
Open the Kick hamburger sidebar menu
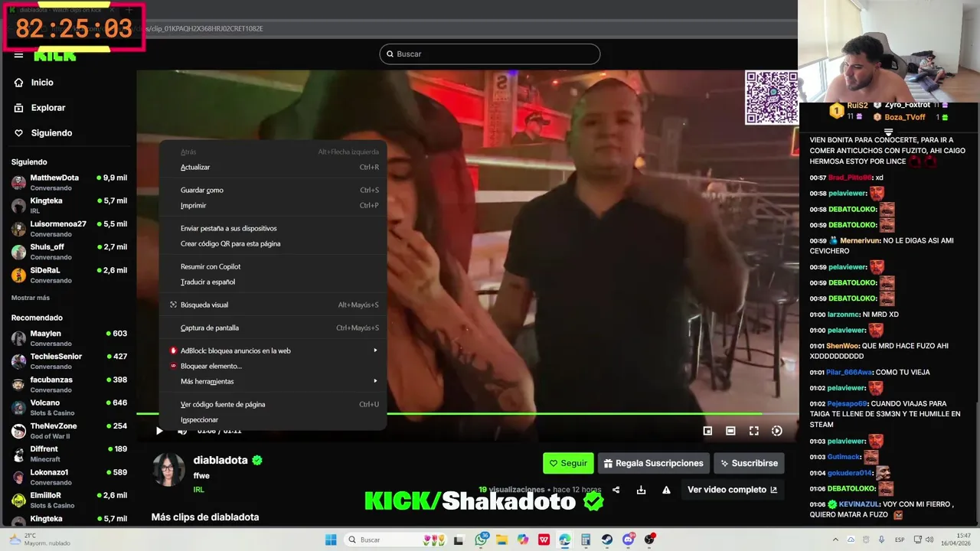(x=19, y=55)
